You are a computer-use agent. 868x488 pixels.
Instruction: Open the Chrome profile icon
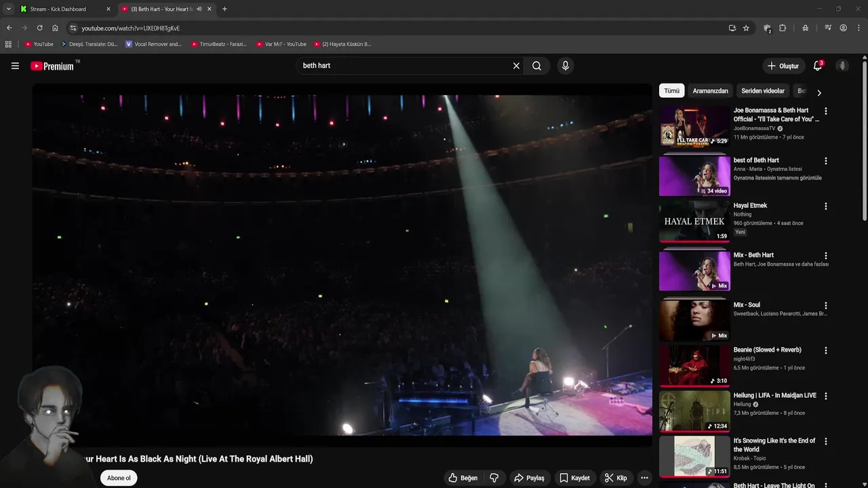(843, 28)
